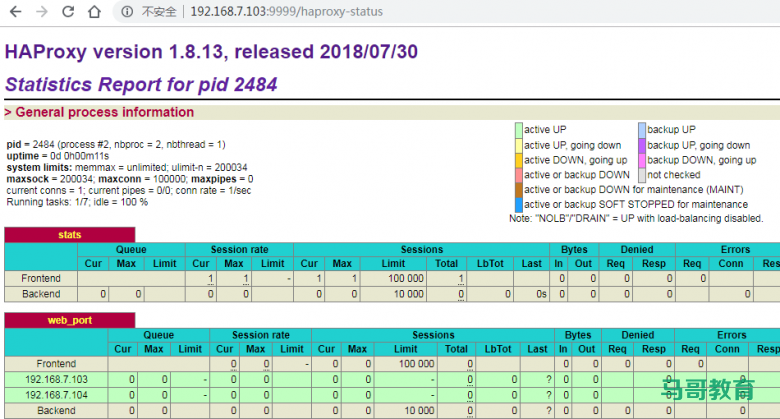
Task: Click the web_port Frontend row label
Action: click(56, 364)
